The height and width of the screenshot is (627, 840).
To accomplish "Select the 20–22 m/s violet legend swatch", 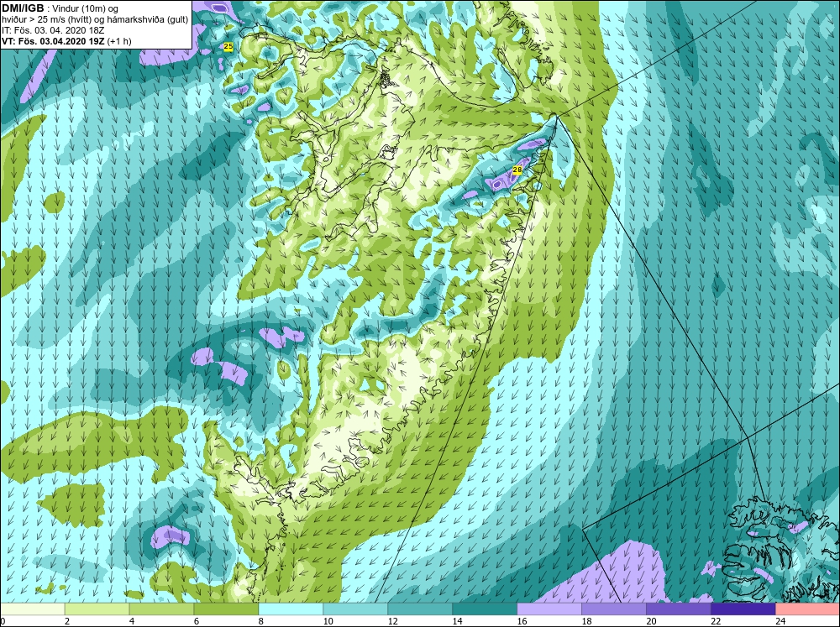I will pos(678,609).
